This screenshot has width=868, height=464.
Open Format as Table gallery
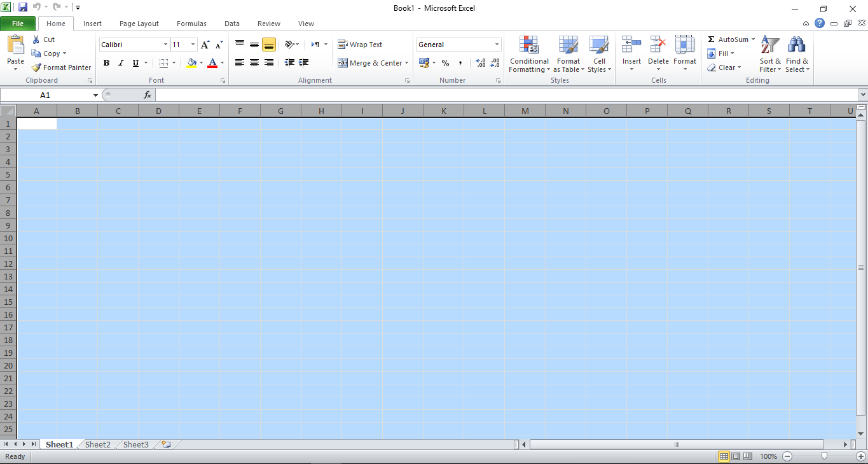568,55
